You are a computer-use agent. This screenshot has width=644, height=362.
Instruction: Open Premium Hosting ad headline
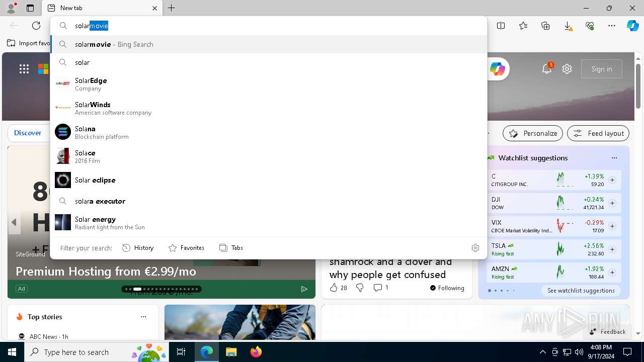point(106,271)
